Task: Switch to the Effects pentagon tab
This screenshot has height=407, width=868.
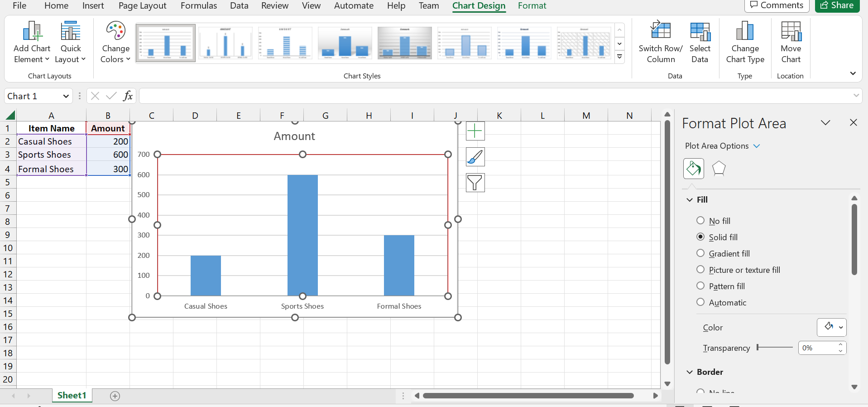Action: 719,169
